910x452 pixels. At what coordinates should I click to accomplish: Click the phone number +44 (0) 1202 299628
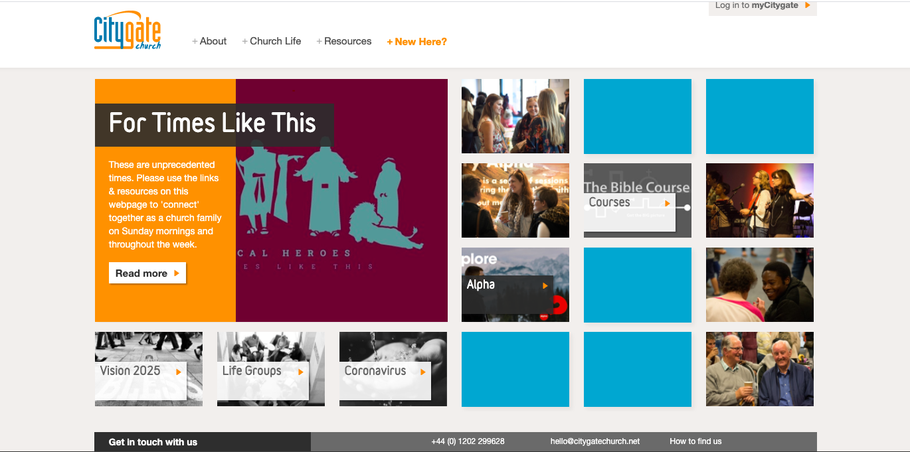click(x=468, y=442)
